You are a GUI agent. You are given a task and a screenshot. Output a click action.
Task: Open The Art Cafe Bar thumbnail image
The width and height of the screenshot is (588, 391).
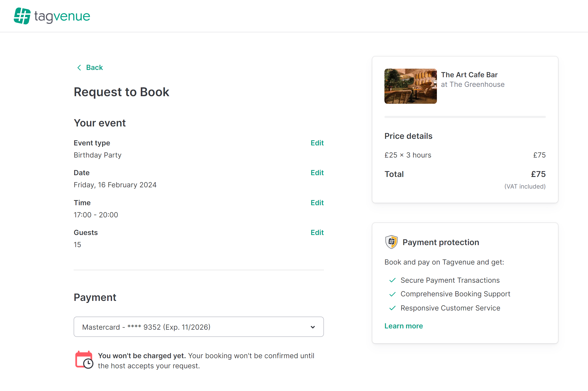pyautogui.click(x=410, y=86)
